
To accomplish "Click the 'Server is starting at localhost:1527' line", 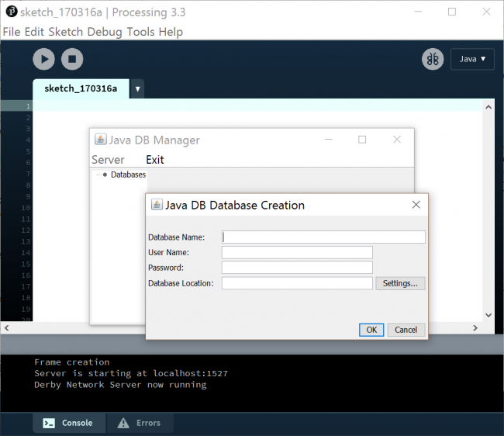I will coord(131,374).
